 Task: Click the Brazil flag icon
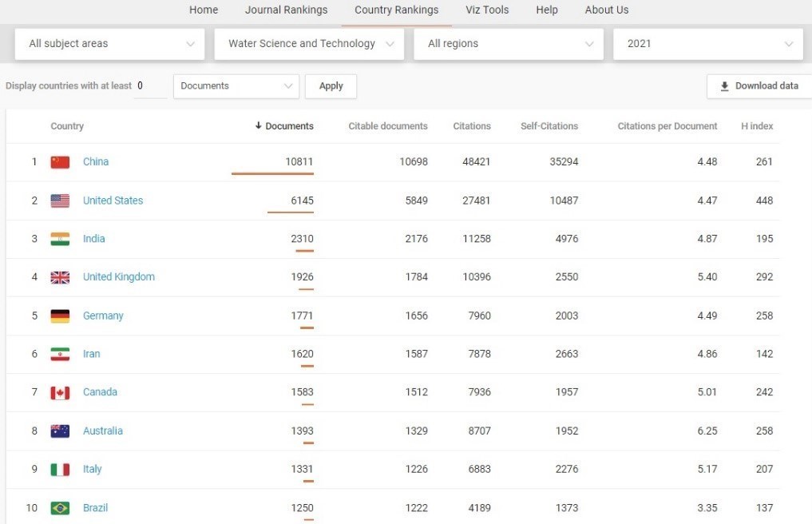click(60, 508)
